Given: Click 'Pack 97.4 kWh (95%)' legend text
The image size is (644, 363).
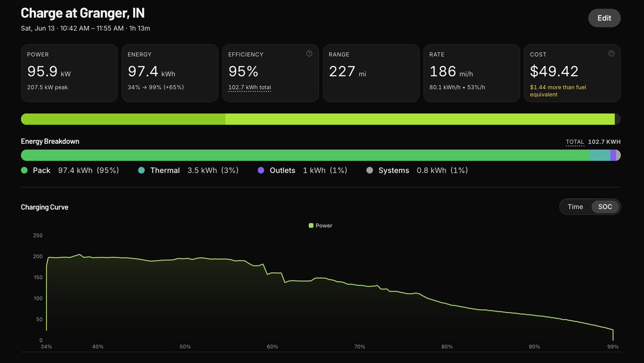Looking at the screenshot, I should 76,171.
